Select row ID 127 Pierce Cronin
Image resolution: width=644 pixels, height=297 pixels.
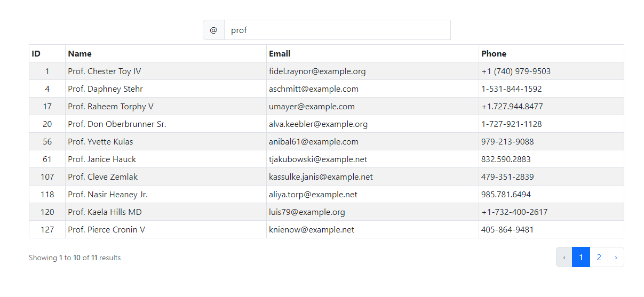click(x=327, y=229)
